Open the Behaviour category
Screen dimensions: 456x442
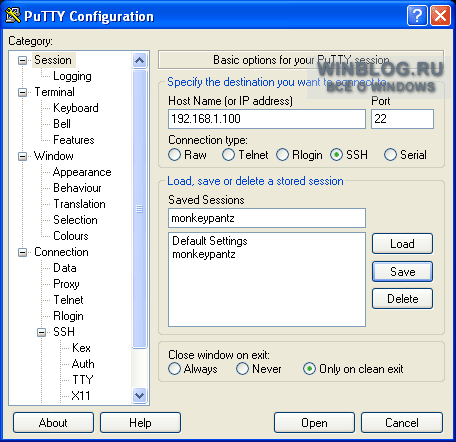tap(77, 188)
